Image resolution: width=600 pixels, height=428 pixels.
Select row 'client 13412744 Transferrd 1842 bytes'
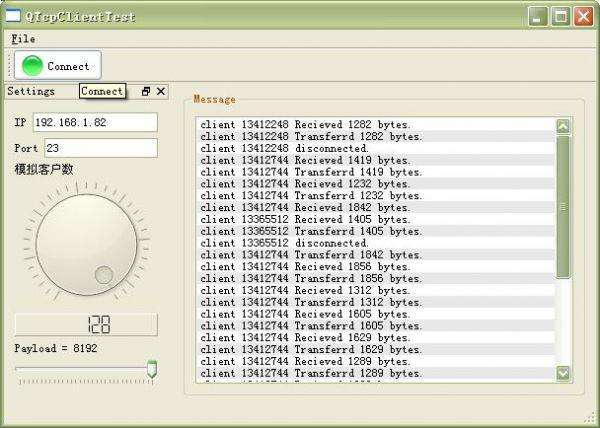pos(375,255)
